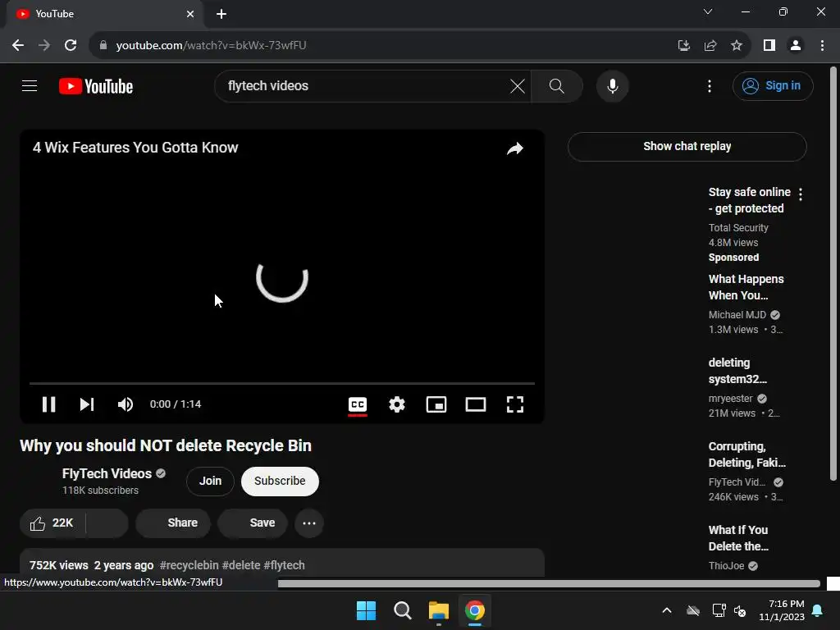Screen dimensions: 840x630
Task: Click the page vertical scrollbar
Action: [x=833, y=273]
